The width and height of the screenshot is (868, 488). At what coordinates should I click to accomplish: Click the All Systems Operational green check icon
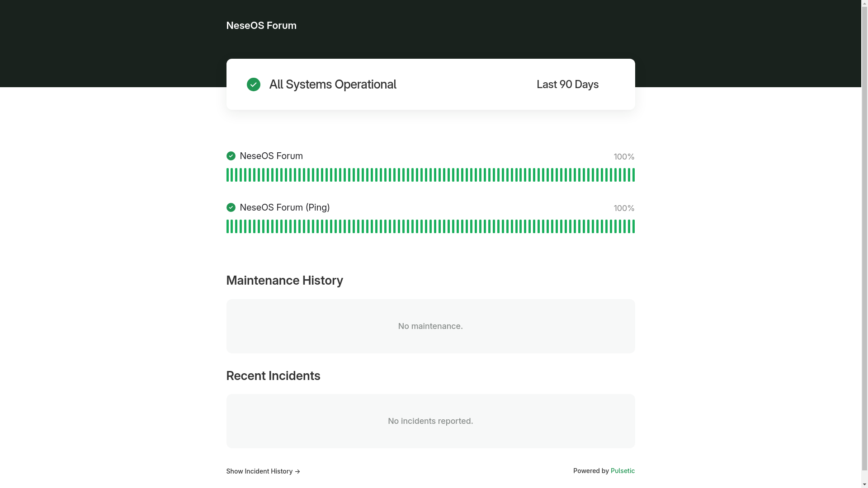[x=254, y=84]
